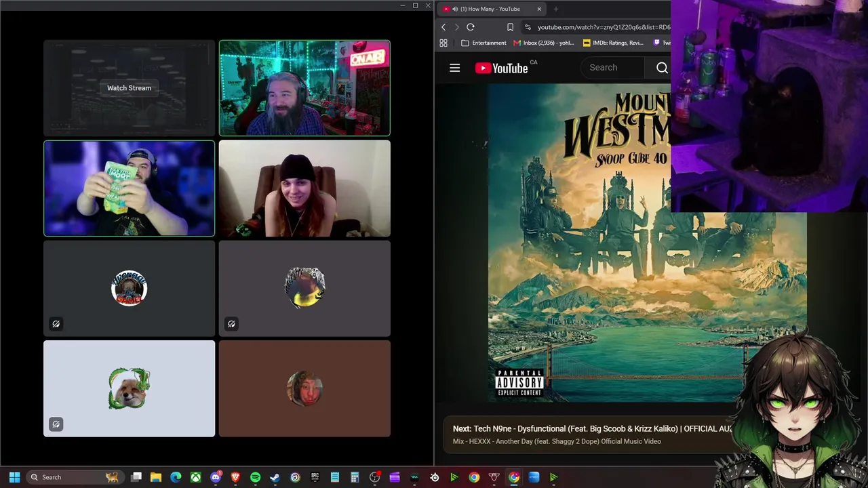This screenshot has width=868, height=488.
Task: Open Spotify from the taskbar
Action: [x=255, y=477]
